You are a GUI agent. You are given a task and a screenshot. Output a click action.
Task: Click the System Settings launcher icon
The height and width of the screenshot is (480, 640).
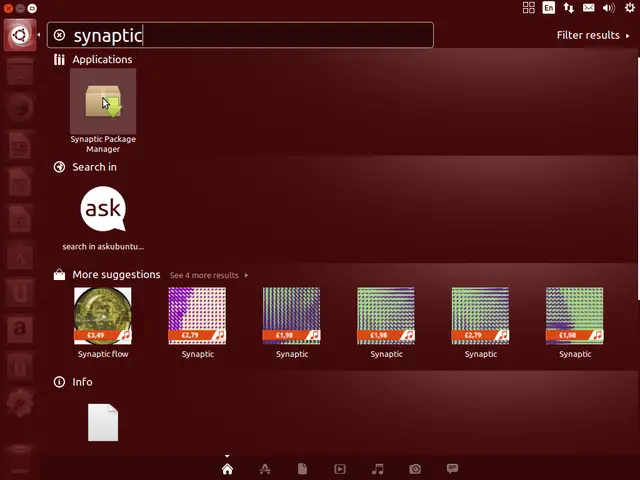[20, 402]
